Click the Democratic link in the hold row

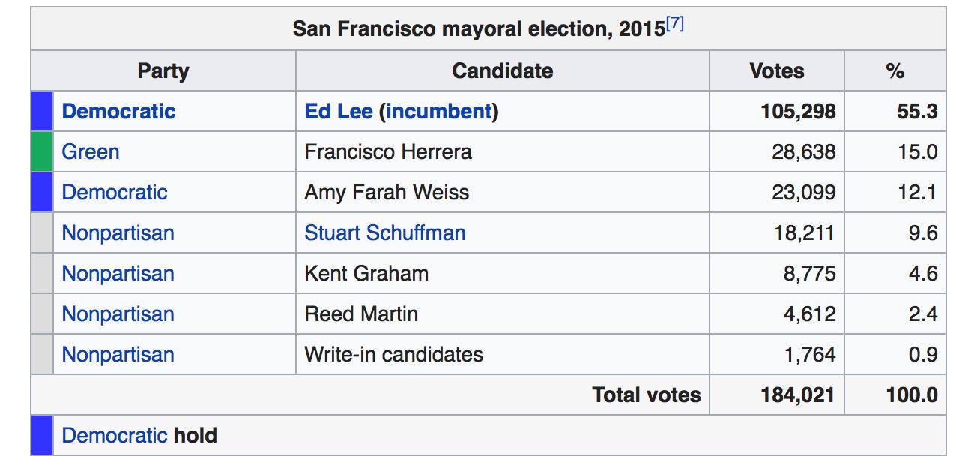[115, 436]
